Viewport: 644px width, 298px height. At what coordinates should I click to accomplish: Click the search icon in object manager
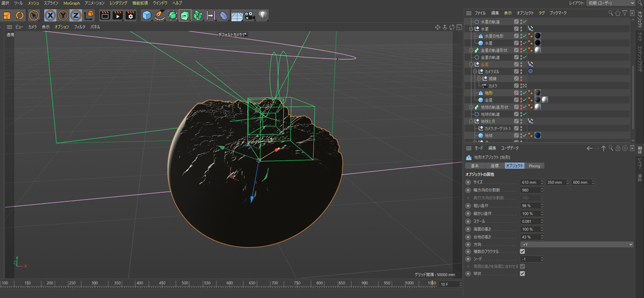[x=610, y=13]
